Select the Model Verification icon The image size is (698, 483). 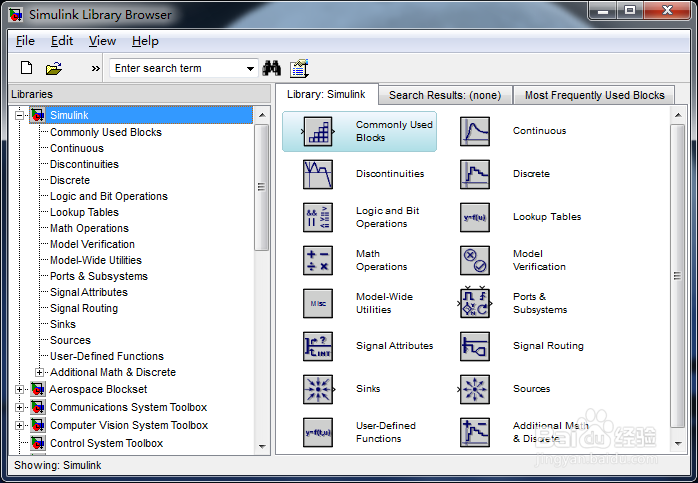click(x=475, y=260)
